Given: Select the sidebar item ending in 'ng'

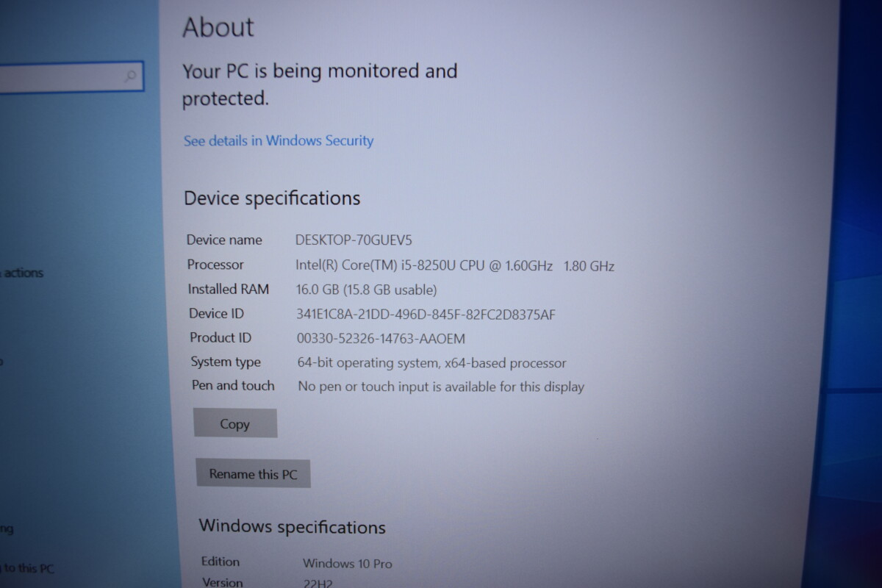Looking at the screenshot, I should tap(7, 528).
